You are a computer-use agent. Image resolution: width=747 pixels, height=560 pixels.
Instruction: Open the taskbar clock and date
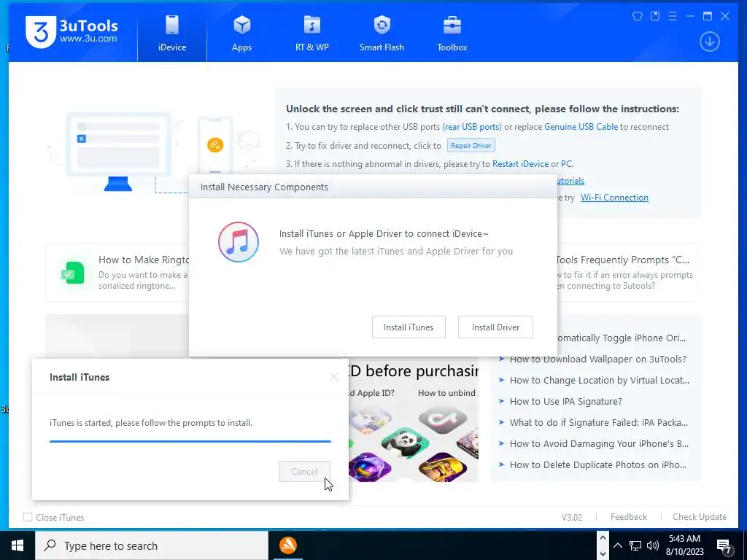click(x=684, y=545)
